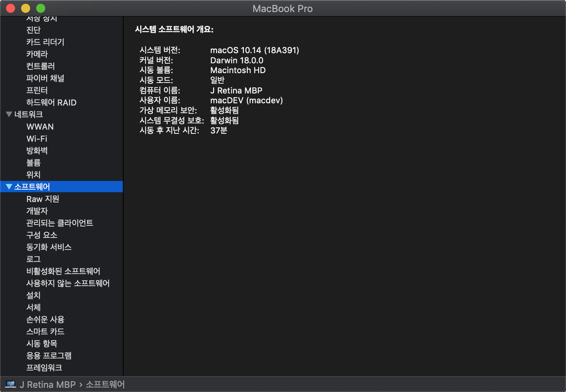Select 진단 in the sidebar
The image size is (566, 392).
point(33,30)
